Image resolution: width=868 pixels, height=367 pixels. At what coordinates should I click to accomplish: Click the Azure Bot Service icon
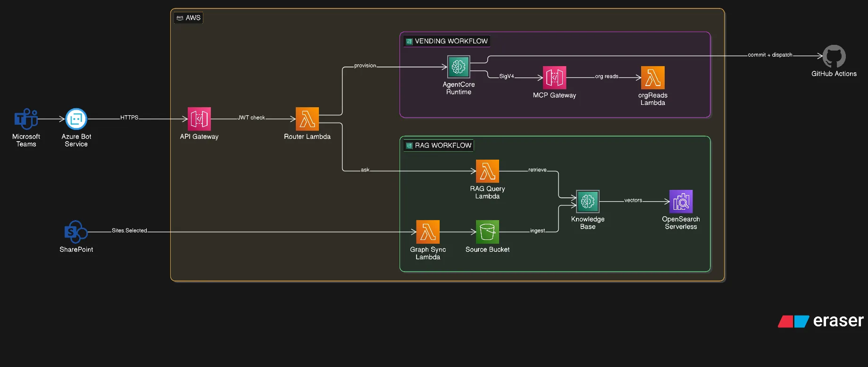coord(76,119)
